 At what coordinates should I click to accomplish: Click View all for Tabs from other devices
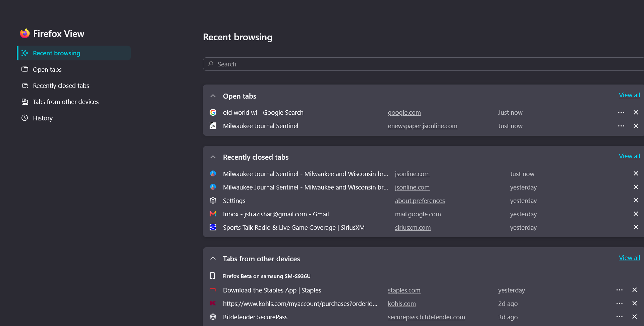pyautogui.click(x=630, y=258)
